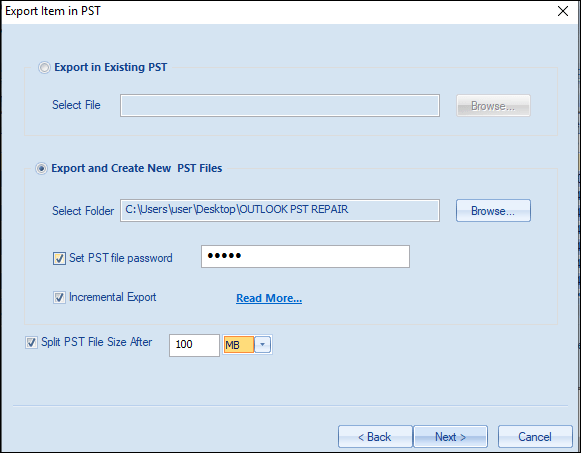
Task: Click the disabled Browse button beside Select File
Action: pyautogui.click(x=493, y=106)
